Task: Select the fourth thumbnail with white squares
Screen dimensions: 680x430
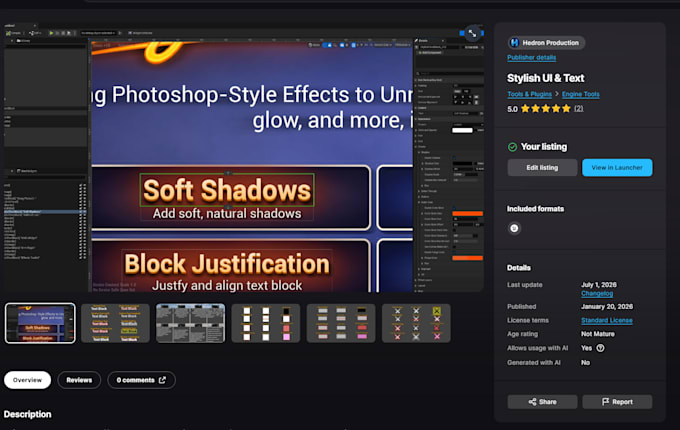Action: coord(266,323)
